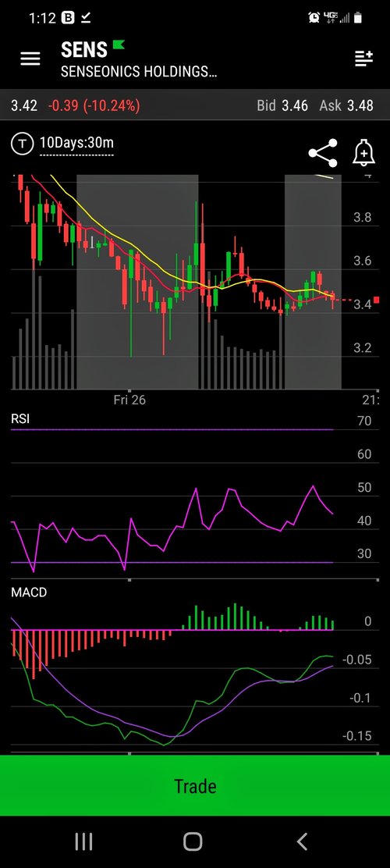Select the MACD indicator label
The width and height of the screenshot is (390, 868).
tap(29, 592)
